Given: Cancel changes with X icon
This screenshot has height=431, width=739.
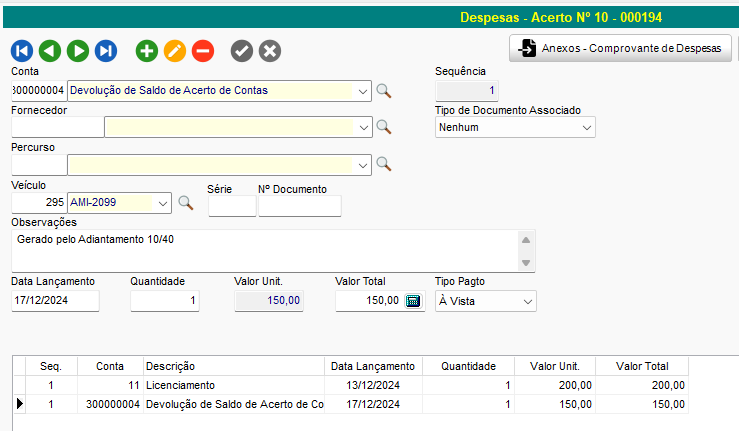Looking at the screenshot, I should pyautogui.click(x=270, y=50).
